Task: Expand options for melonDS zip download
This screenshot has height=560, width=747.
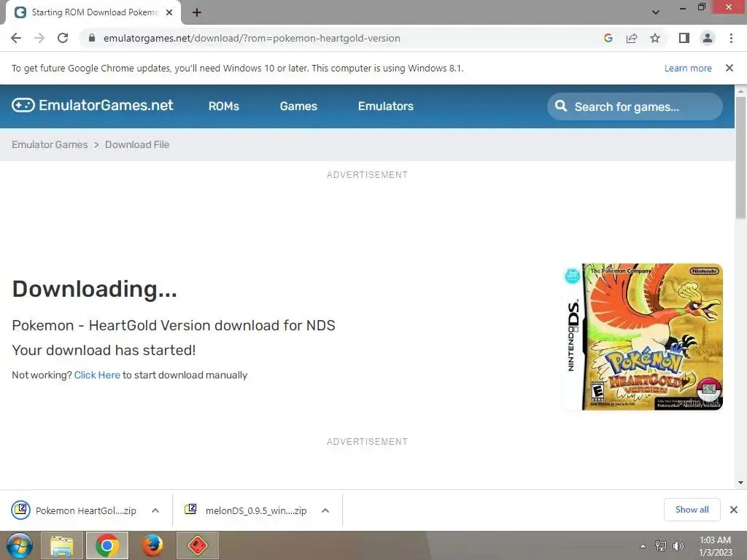Action: 325,510
